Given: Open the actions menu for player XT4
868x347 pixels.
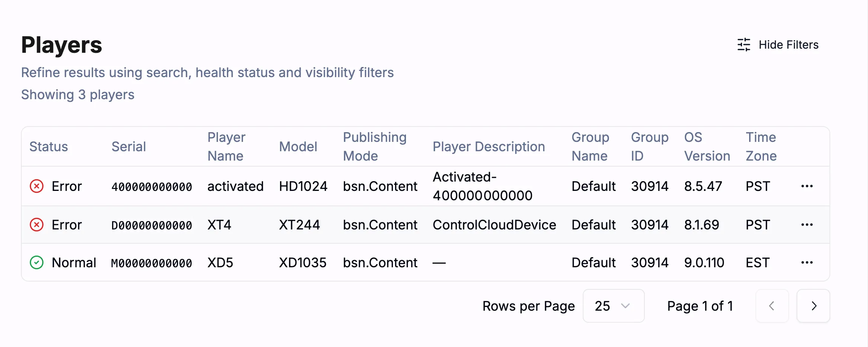Looking at the screenshot, I should tap(807, 225).
